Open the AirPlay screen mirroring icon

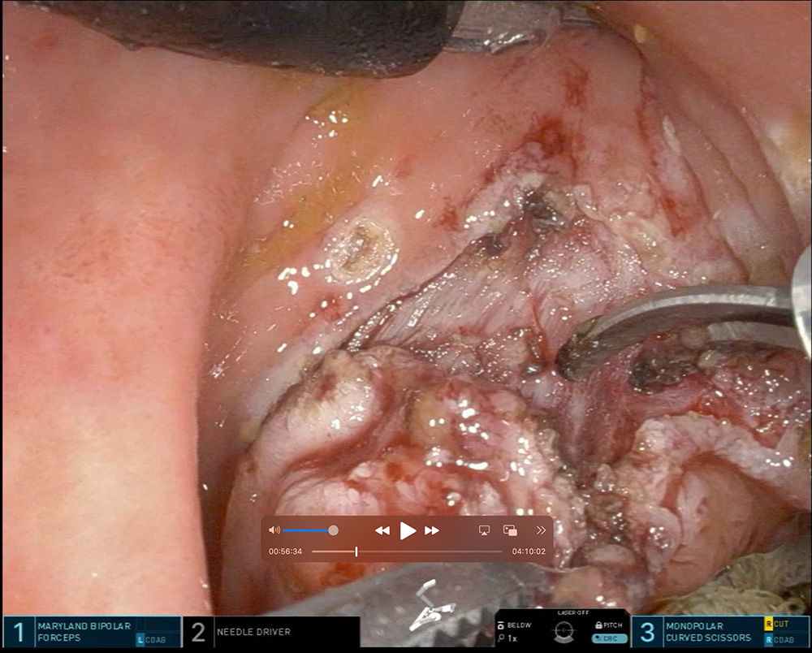[x=485, y=530]
